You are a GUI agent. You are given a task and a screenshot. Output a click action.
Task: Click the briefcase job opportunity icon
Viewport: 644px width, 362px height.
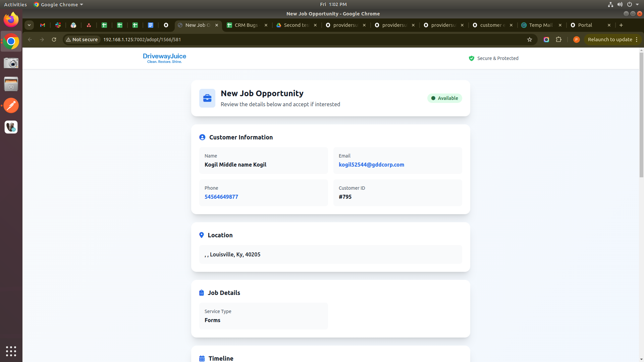tap(207, 98)
